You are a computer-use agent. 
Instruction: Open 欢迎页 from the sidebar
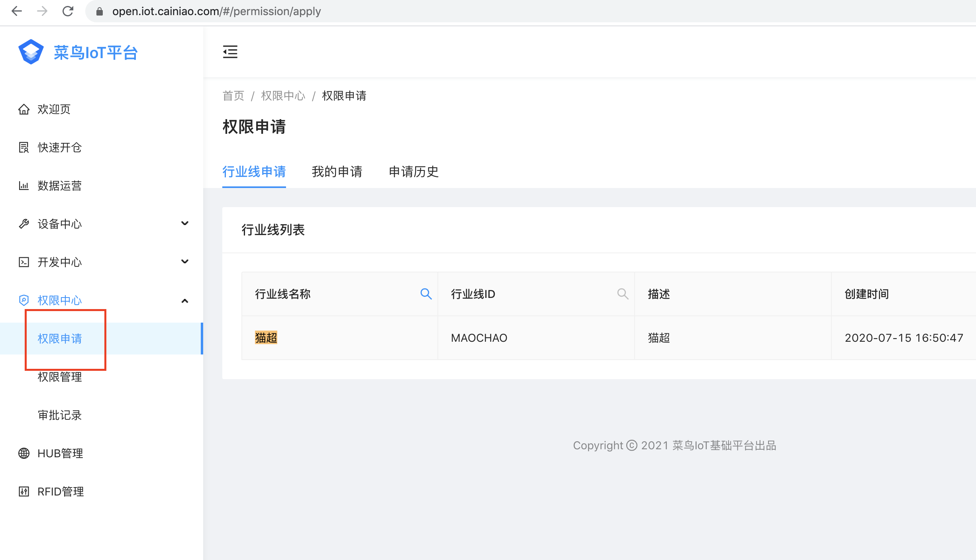54,109
